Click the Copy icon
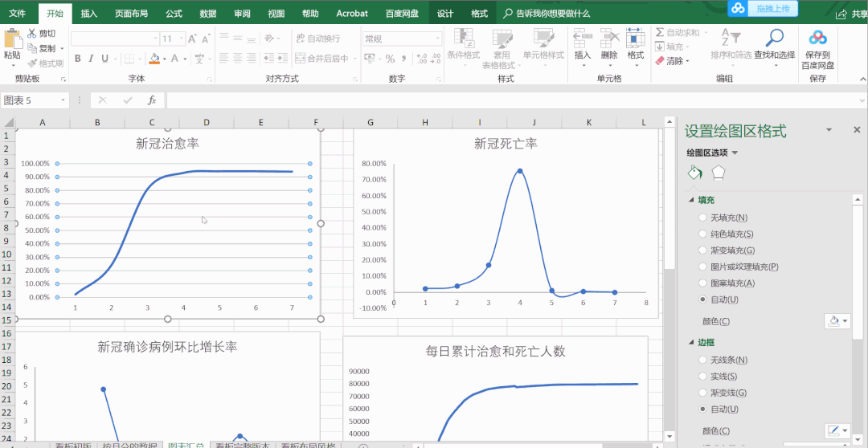Image resolution: width=868 pixels, height=448 pixels. click(x=31, y=48)
